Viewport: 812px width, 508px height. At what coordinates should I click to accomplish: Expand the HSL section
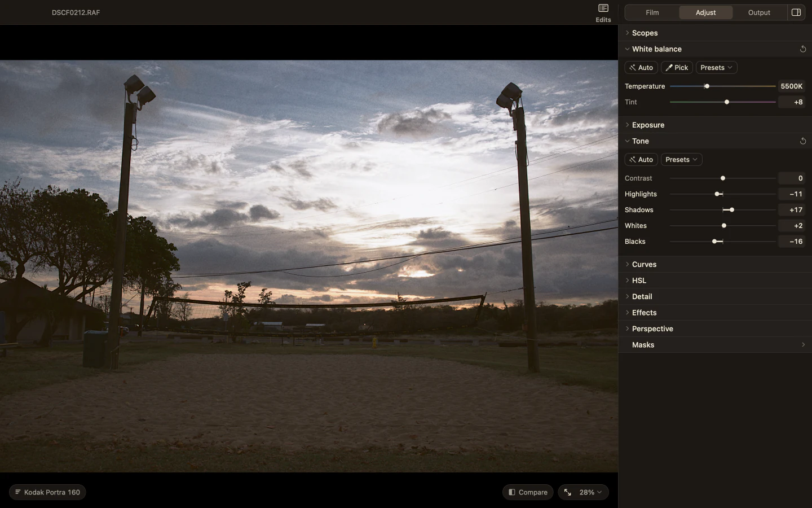click(715, 281)
